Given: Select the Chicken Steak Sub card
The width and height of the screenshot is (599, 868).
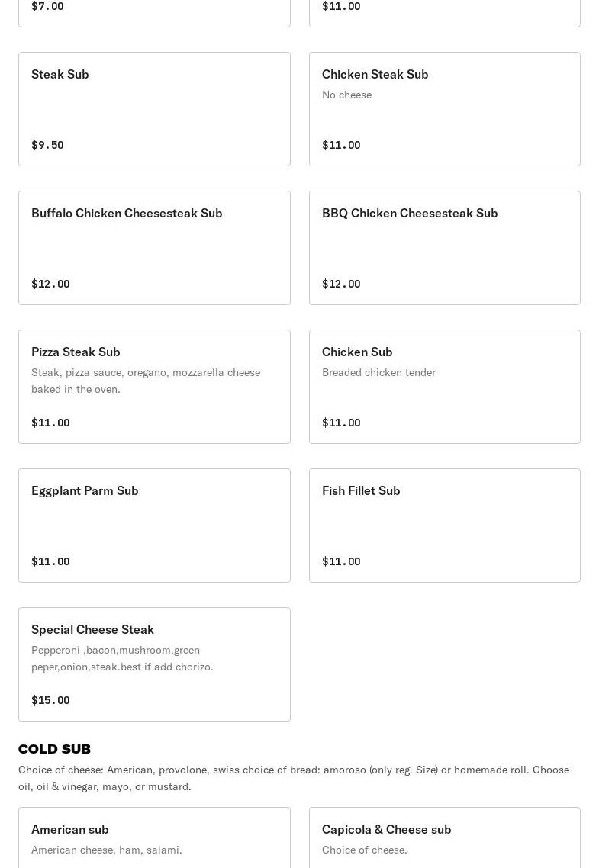Looking at the screenshot, I should (x=444, y=109).
